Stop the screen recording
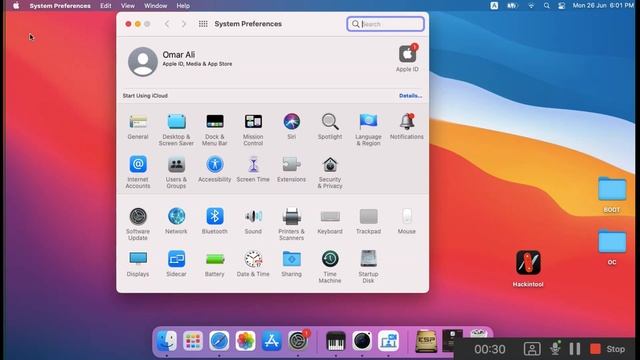Screen dimensions: 640x360 (607, 349)
